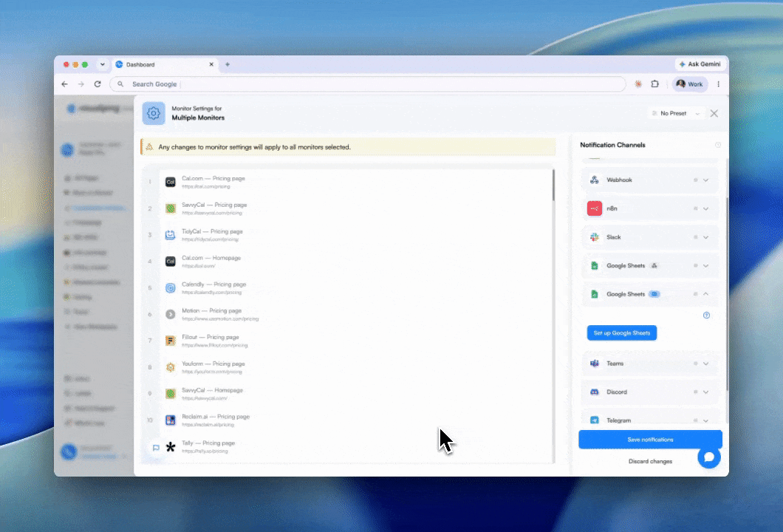Click the Multiple Monitors heading
The image size is (783, 532).
pos(198,118)
